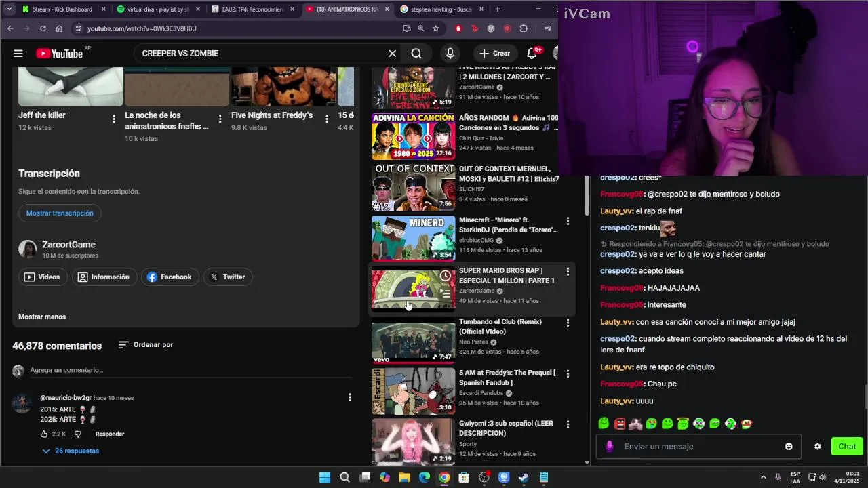868x488 pixels.
Task: Show hidden system tray icons chevron
Action: (x=763, y=477)
